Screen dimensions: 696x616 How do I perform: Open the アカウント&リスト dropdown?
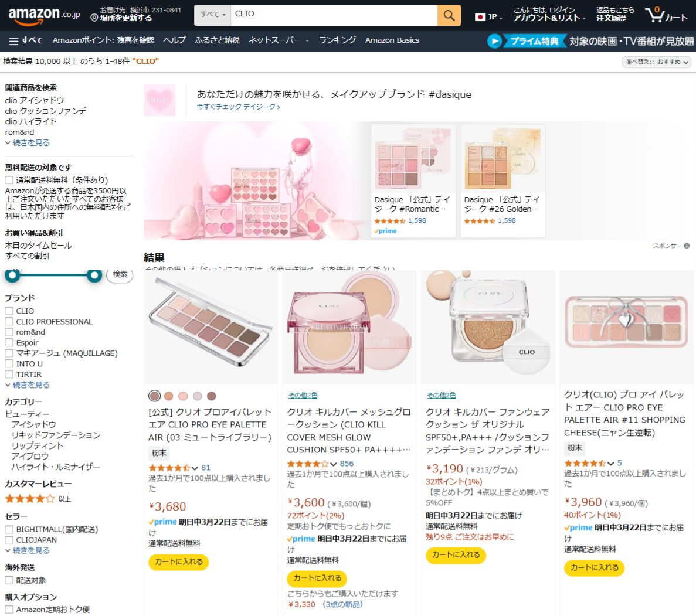pyautogui.click(x=549, y=15)
